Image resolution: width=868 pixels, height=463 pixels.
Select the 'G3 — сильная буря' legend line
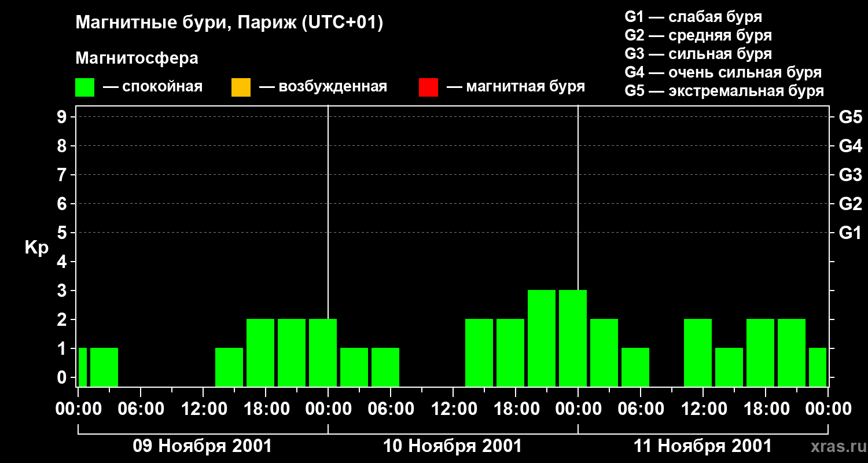(x=698, y=54)
